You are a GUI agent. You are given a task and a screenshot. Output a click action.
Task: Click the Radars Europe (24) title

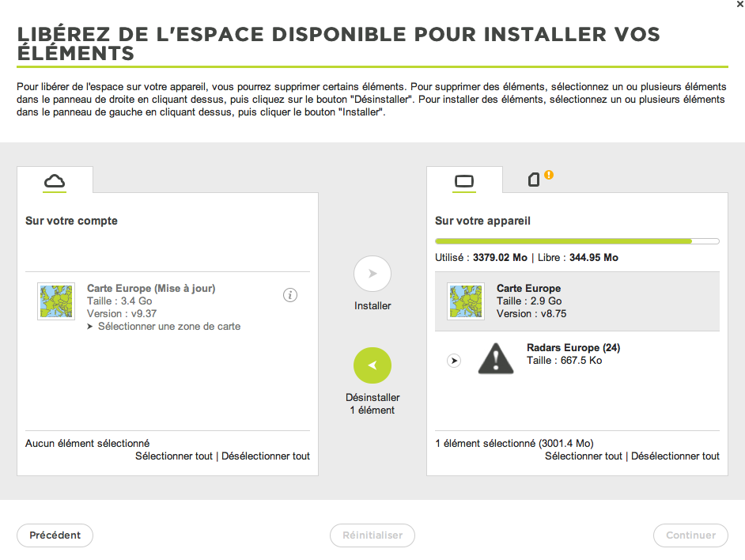coord(573,347)
